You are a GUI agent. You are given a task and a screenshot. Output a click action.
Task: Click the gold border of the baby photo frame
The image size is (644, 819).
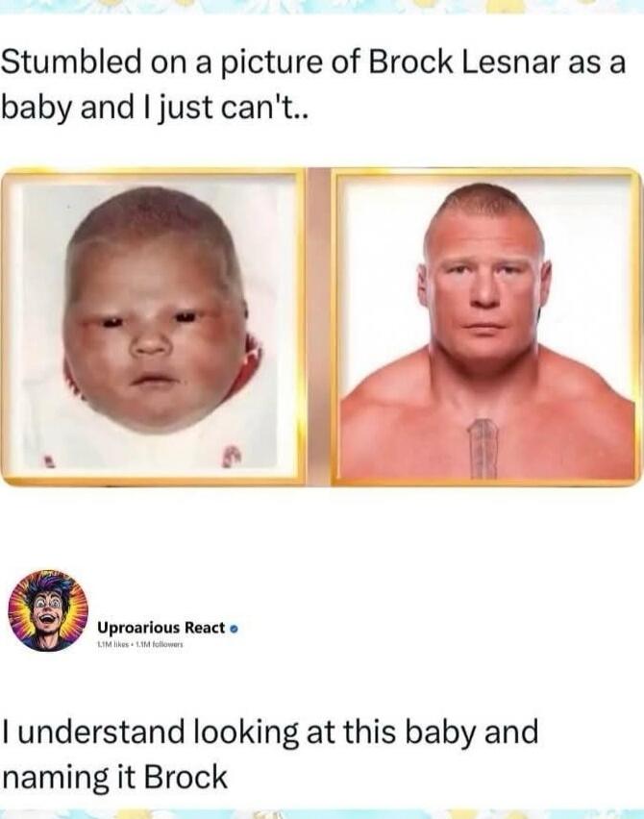(153, 171)
